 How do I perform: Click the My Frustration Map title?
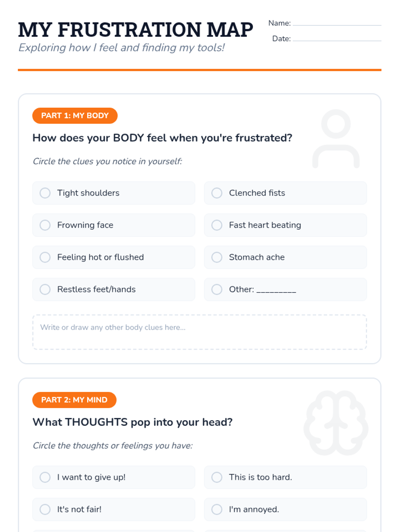click(135, 30)
